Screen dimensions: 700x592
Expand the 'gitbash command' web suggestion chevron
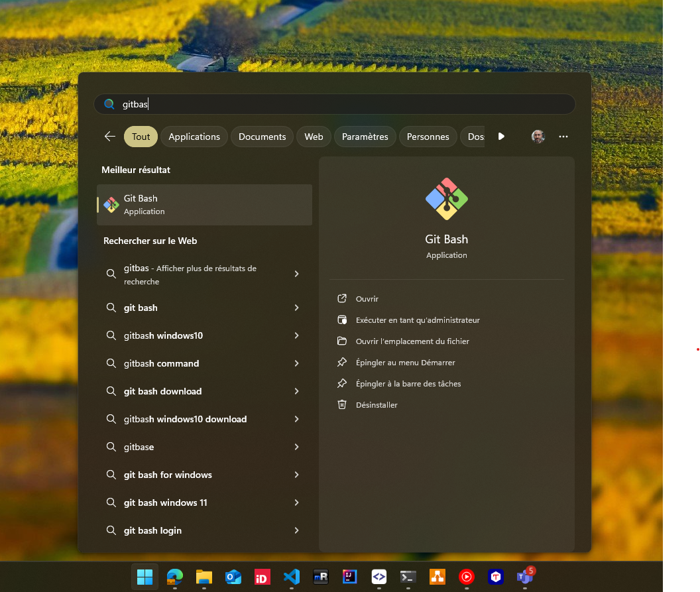point(296,363)
